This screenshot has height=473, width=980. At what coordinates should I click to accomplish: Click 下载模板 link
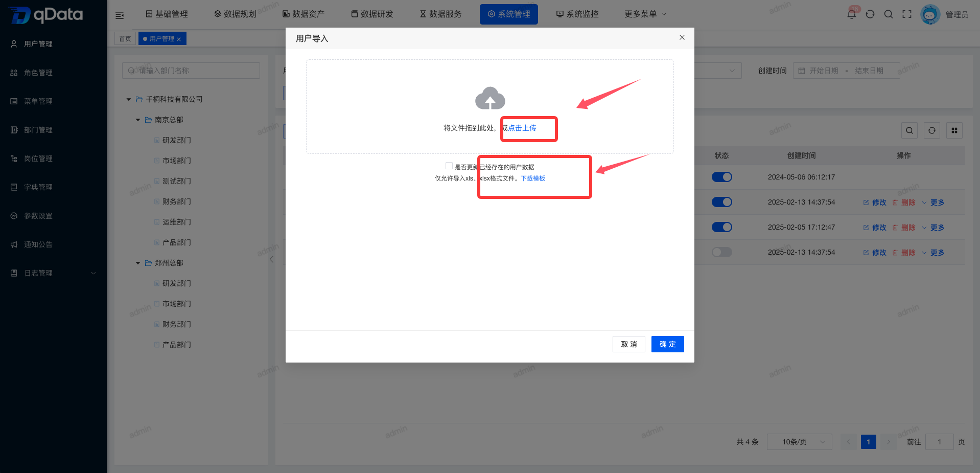(x=533, y=178)
